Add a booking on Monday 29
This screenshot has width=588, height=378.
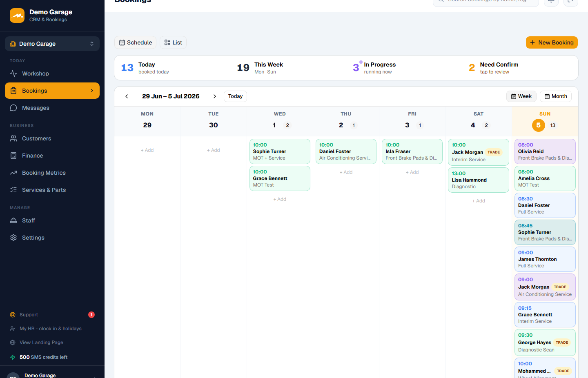[x=147, y=150]
